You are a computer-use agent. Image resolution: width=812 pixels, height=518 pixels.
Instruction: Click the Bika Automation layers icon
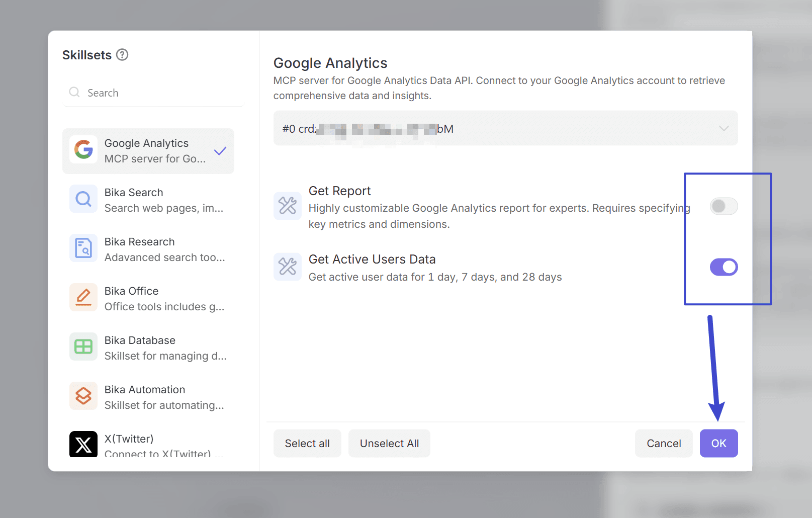[x=83, y=396]
